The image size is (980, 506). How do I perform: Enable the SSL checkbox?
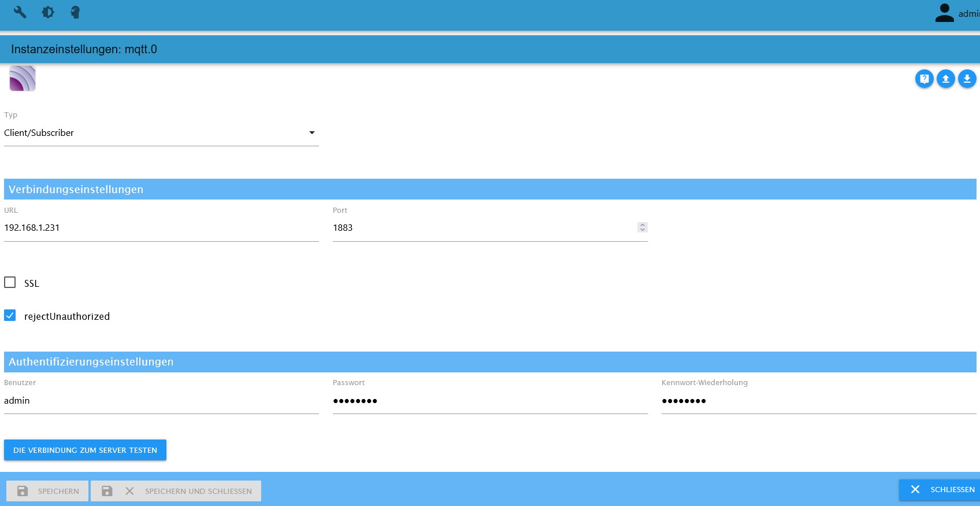coord(10,282)
